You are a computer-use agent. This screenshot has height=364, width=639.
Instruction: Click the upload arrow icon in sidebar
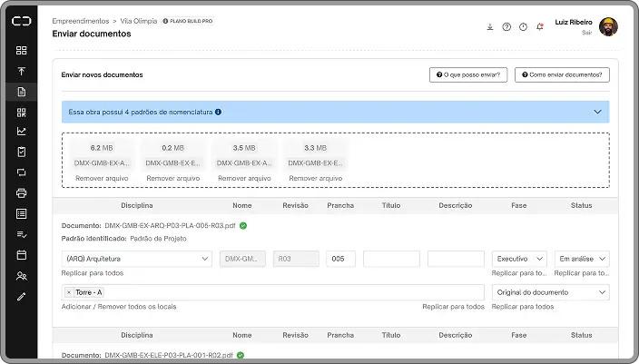click(21, 71)
